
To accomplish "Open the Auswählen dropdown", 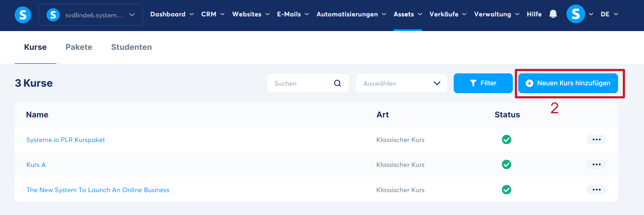I will [401, 83].
